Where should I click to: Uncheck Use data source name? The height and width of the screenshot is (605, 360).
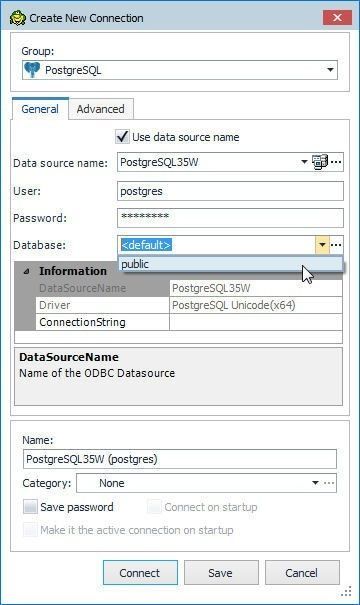tap(122, 137)
